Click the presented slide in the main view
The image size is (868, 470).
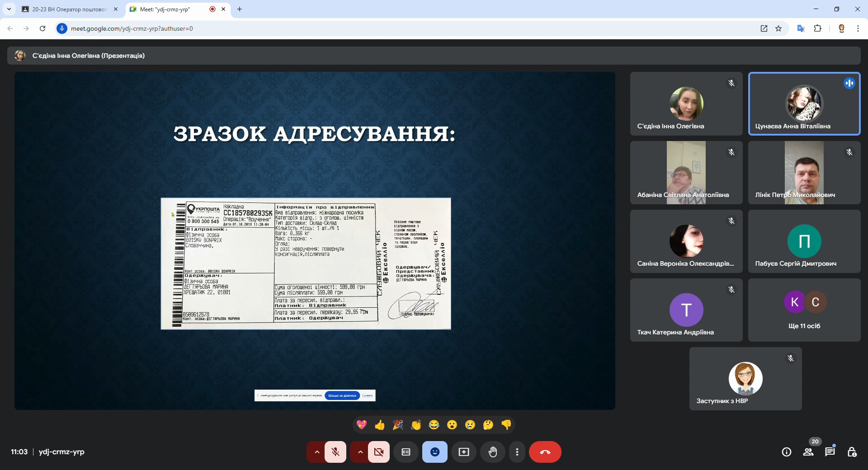click(x=315, y=241)
